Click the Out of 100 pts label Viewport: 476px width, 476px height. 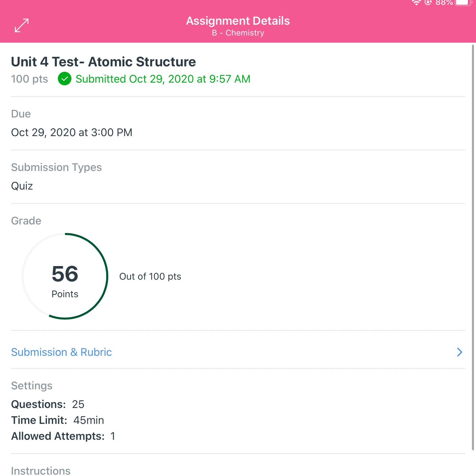[x=150, y=277]
